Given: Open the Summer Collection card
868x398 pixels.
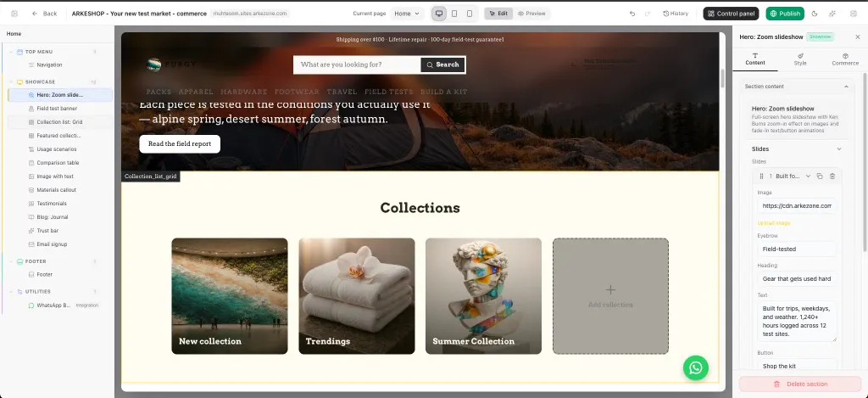Looking at the screenshot, I should (483, 296).
